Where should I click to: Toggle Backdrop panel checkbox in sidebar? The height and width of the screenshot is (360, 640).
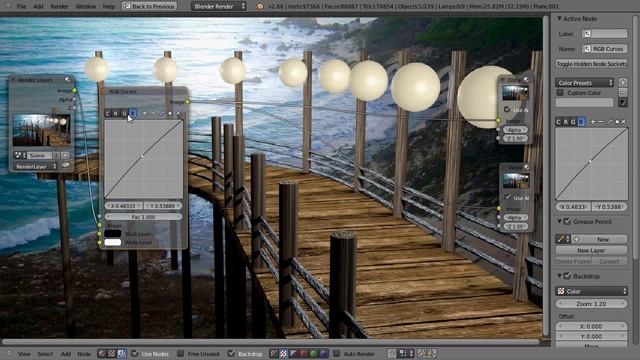click(567, 276)
